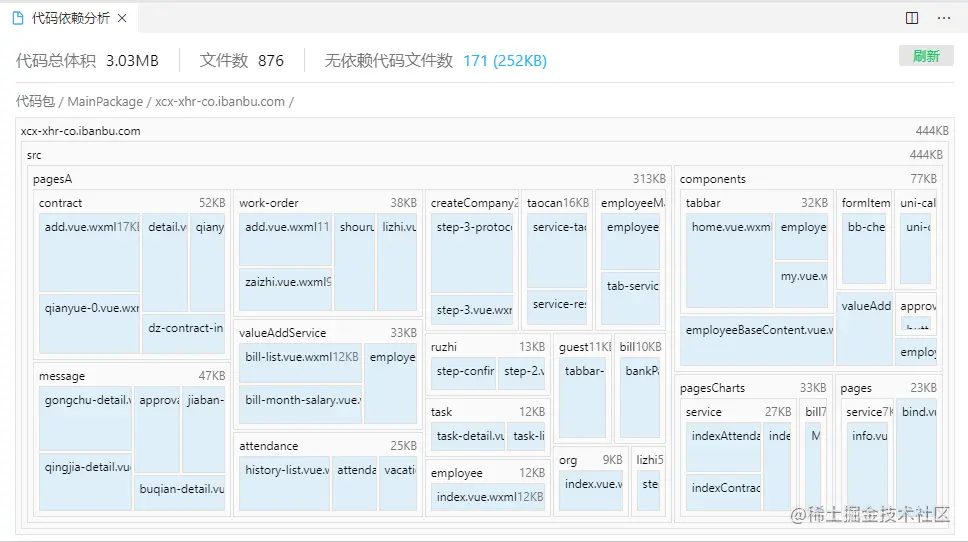The image size is (968, 542).
Task: Select the qingjia-detail block
Action: pyautogui.click(x=86, y=482)
